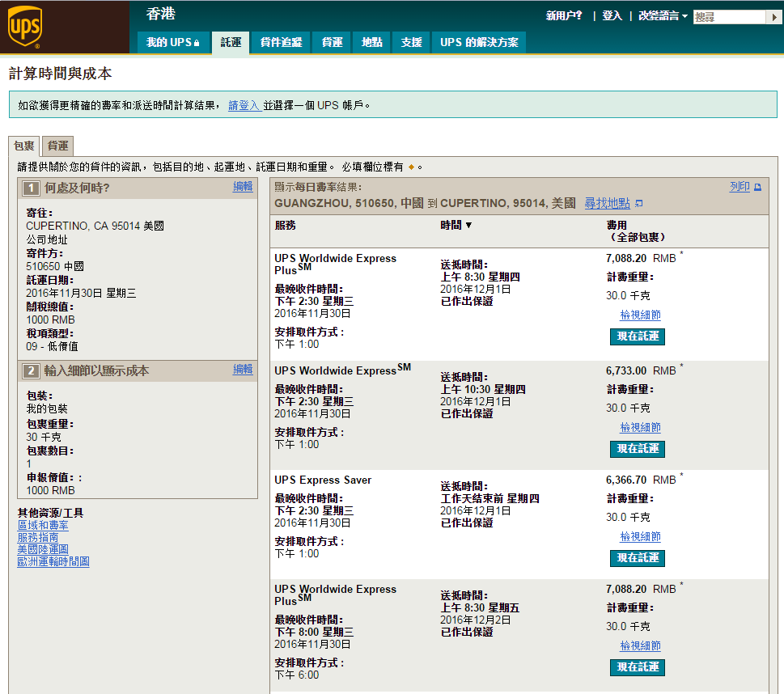Click 現在託運 for UPS Express Saver
The image size is (784, 694).
(638, 558)
